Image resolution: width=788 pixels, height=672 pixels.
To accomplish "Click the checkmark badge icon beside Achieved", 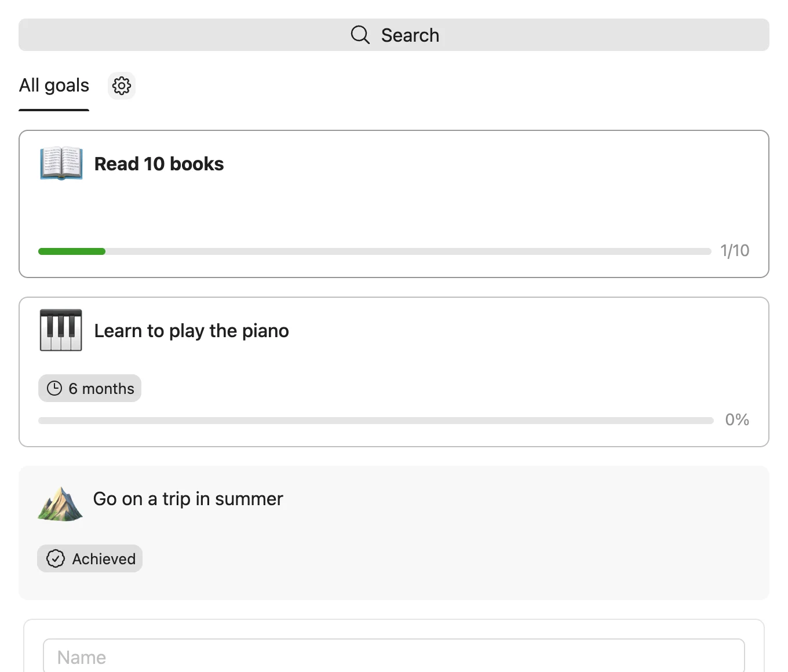I will click(x=56, y=558).
